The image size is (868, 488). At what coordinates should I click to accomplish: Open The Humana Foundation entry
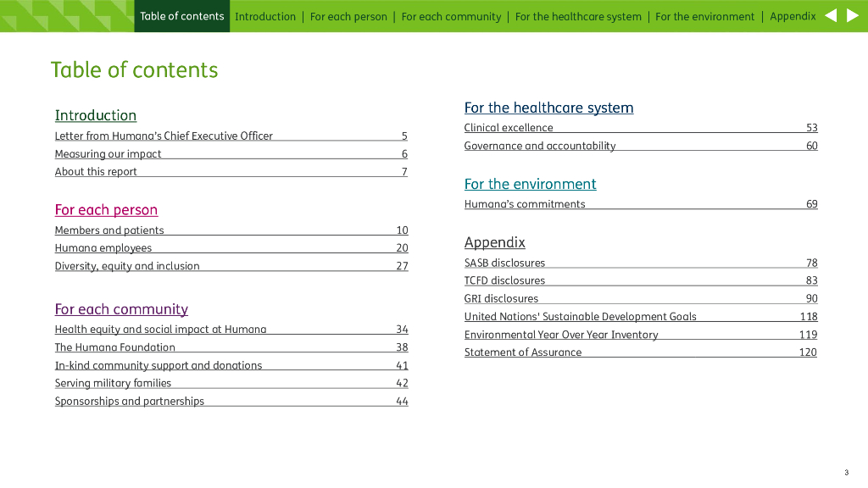click(x=115, y=347)
